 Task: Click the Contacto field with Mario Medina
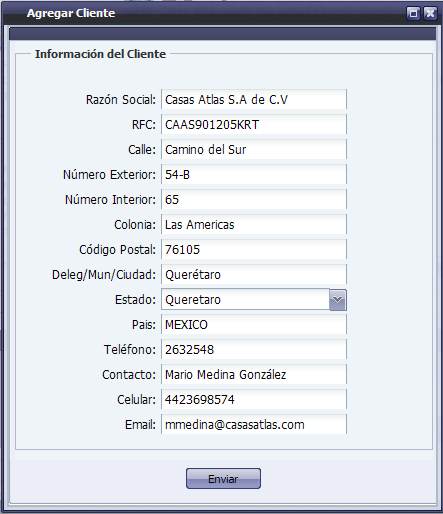tap(254, 374)
